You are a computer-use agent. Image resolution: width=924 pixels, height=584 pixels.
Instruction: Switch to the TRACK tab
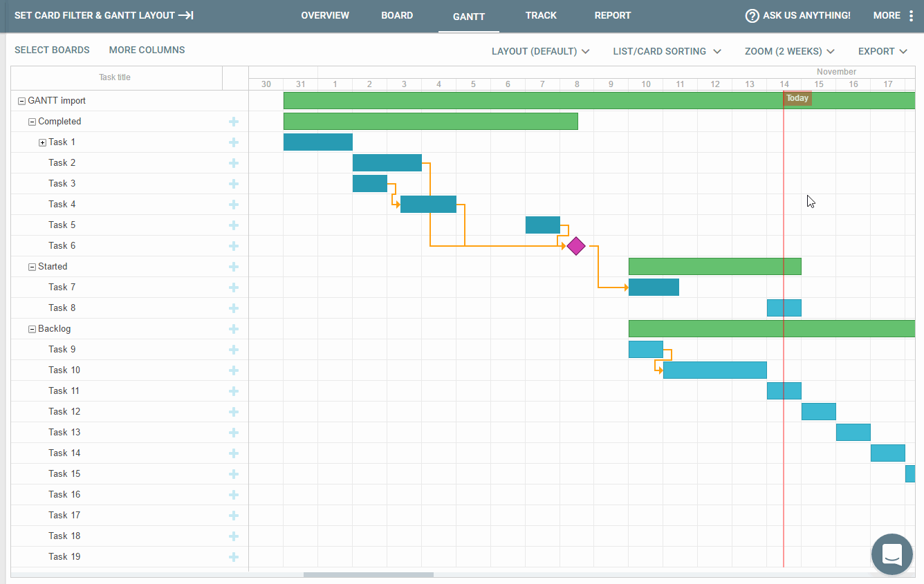[x=541, y=15]
